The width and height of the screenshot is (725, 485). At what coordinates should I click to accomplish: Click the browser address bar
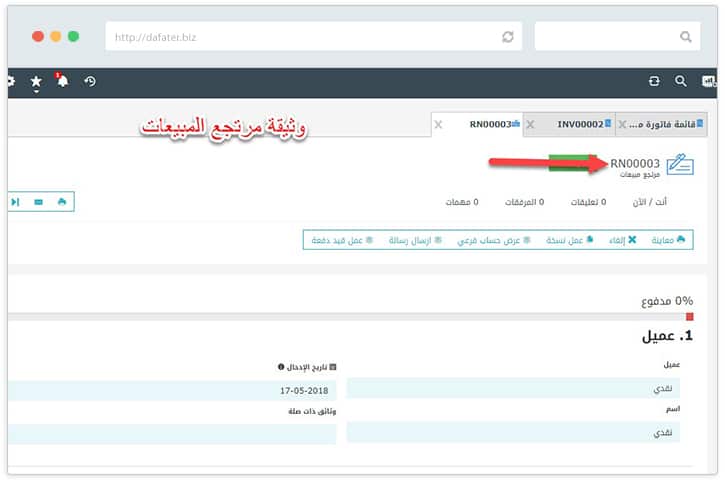[300, 37]
